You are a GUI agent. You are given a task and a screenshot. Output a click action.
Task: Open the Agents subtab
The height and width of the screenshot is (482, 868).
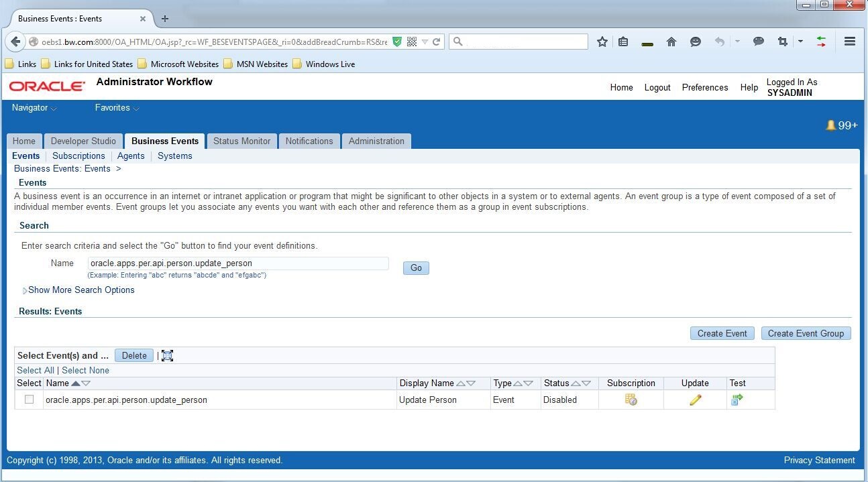(131, 156)
